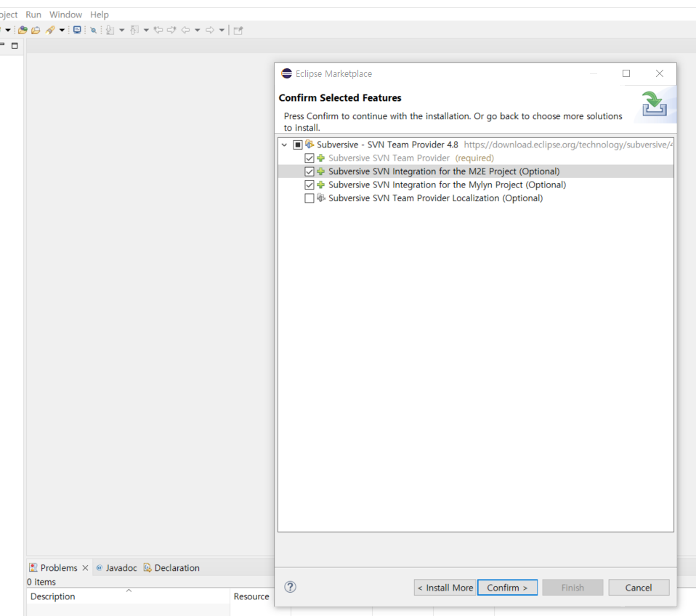This screenshot has height=616, width=696.
Task: Click the install banner icon in dialog header
Action: click(655, 104)
